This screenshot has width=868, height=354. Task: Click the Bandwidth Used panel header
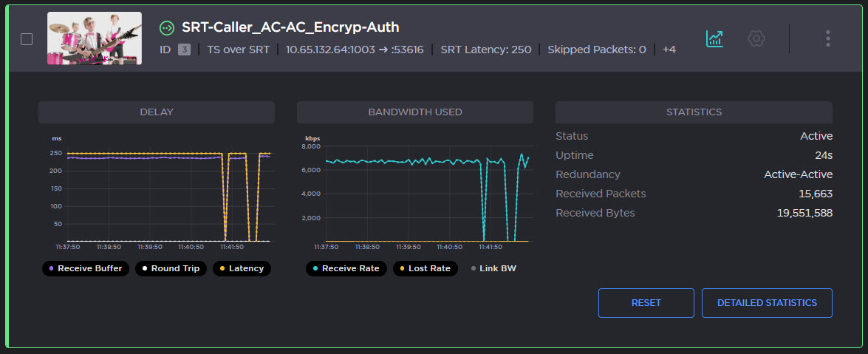pos(414,112)
